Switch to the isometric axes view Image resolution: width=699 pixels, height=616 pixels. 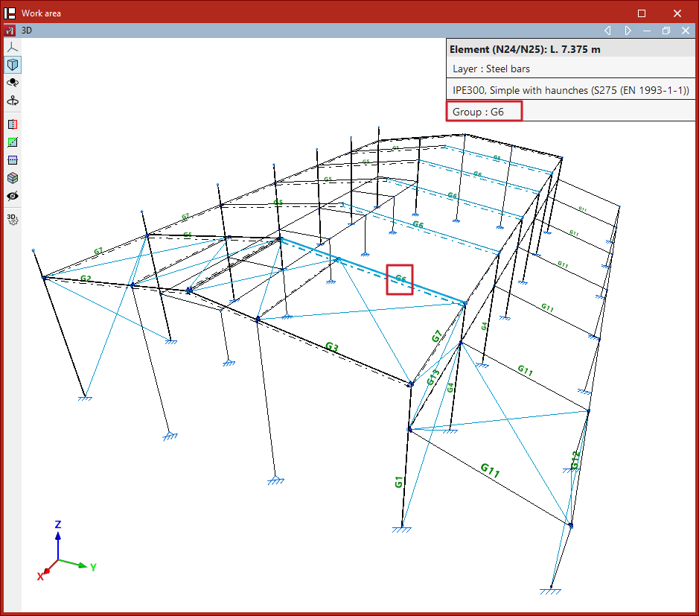click(x=13, y=47)
